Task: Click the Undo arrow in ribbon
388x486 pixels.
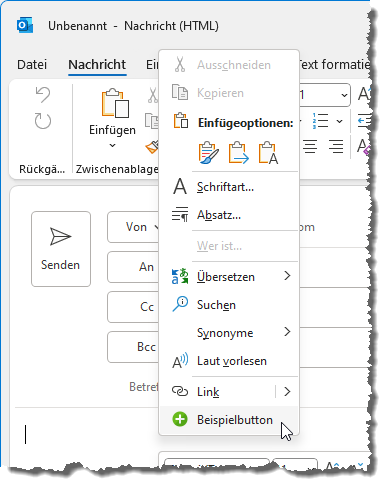Action: 43,95
